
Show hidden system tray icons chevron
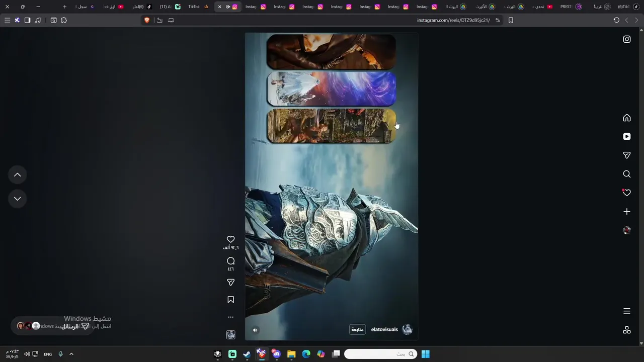point(71,354)
